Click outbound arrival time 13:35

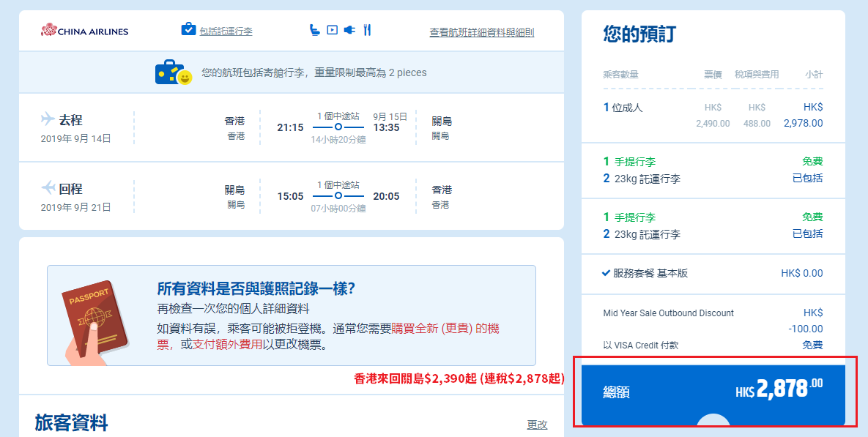[x=386, y=128]
